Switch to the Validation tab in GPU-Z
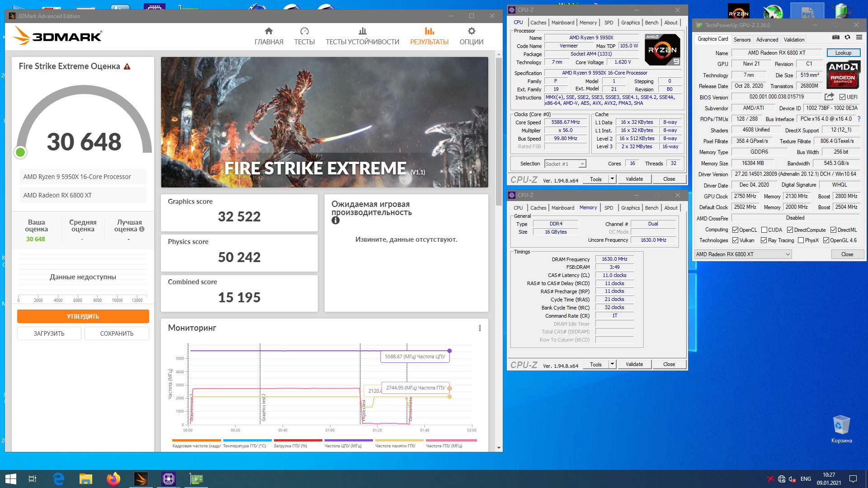868x488 pixels. coord(794,40)
